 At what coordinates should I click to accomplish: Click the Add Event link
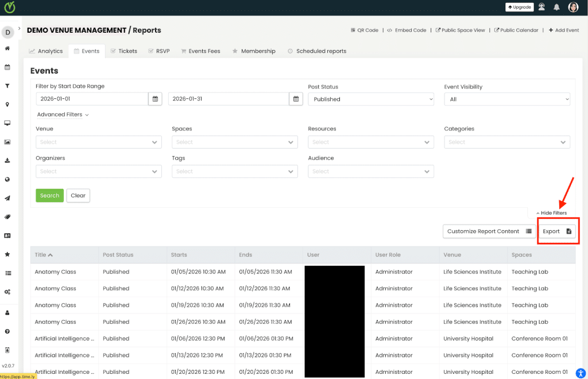pyautogui.click(x=564, y=30)
